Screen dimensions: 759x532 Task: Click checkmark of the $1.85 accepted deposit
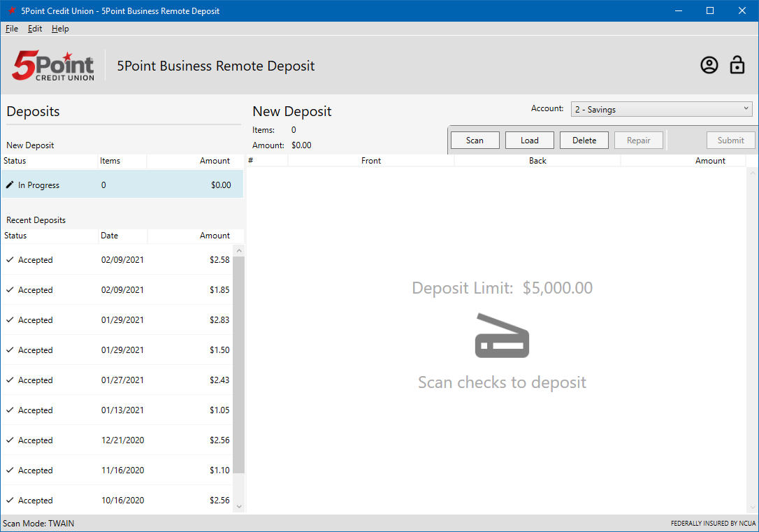10,290
